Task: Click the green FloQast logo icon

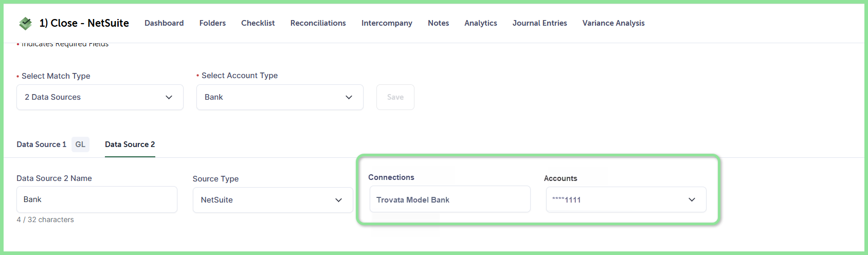Action: [x=25, y=23]
